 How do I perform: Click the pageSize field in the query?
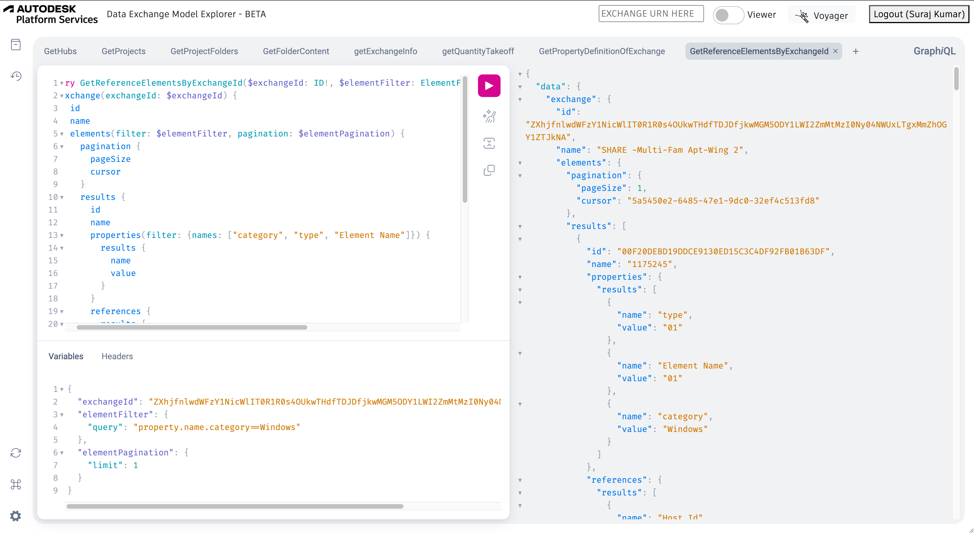(110, 159)
